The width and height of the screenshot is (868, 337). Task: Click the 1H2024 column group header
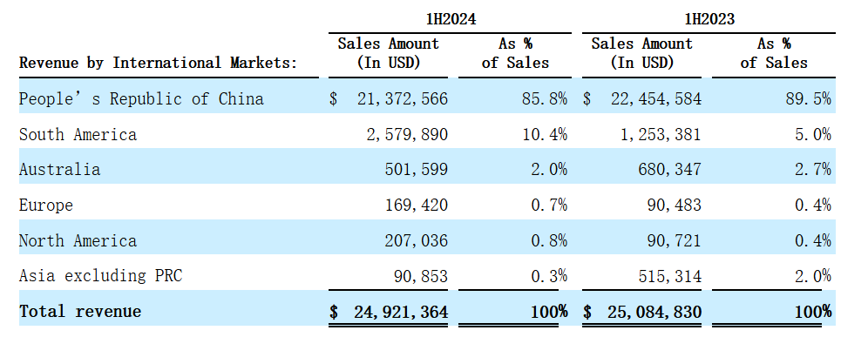tap(450, 19)
